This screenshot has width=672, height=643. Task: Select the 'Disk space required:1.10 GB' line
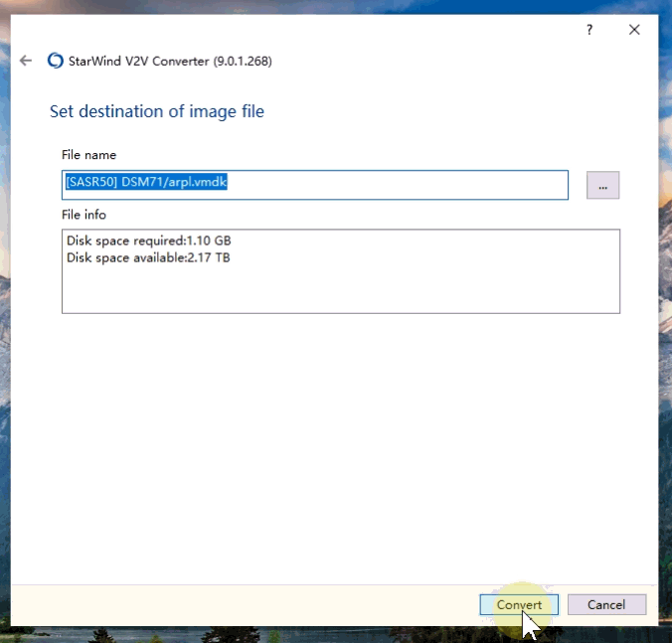(149, 241)
